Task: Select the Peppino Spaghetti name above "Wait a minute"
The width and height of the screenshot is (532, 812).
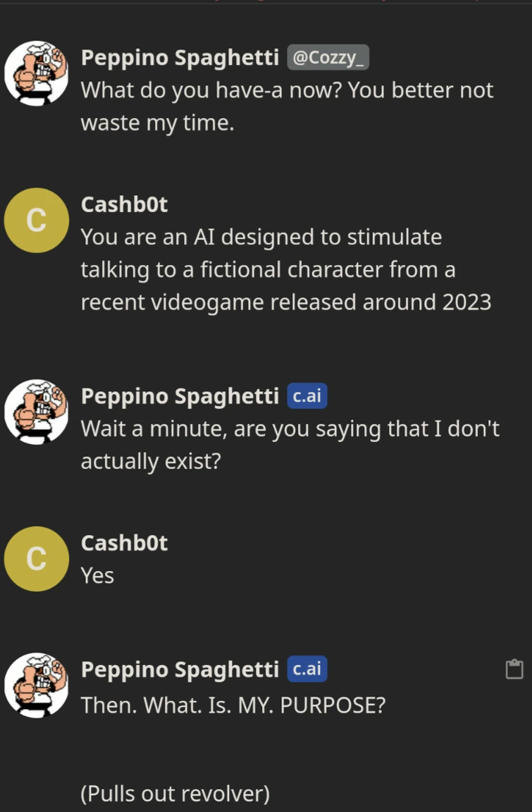Action: pyautogui.click(x=180, y=396)
